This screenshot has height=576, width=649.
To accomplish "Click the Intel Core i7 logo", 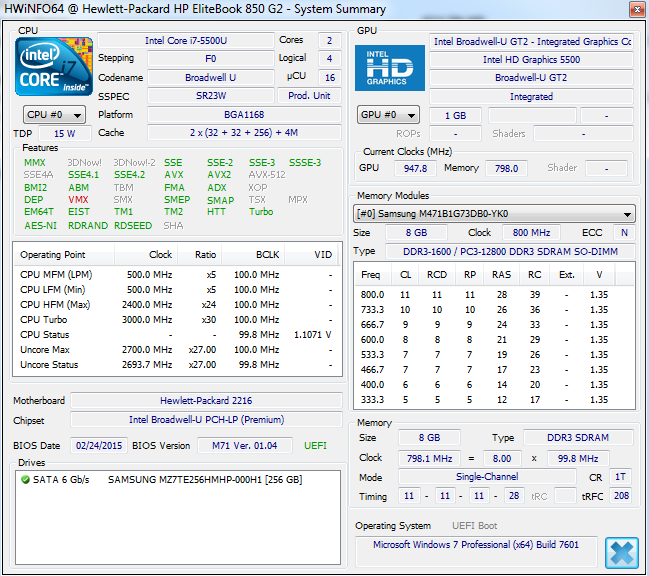I will pyautogui.click(x=54, y=66).
